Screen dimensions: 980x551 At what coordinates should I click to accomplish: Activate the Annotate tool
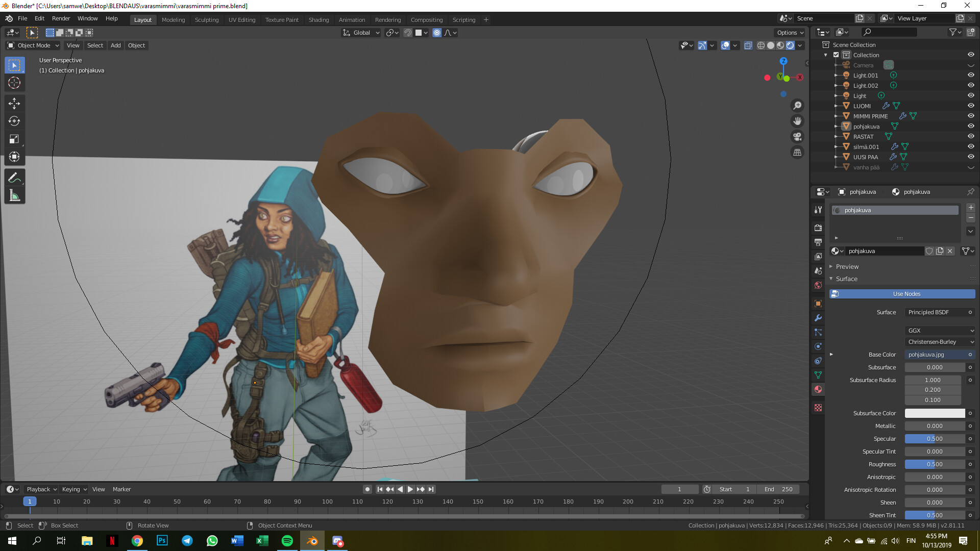(x=14, y=177)
